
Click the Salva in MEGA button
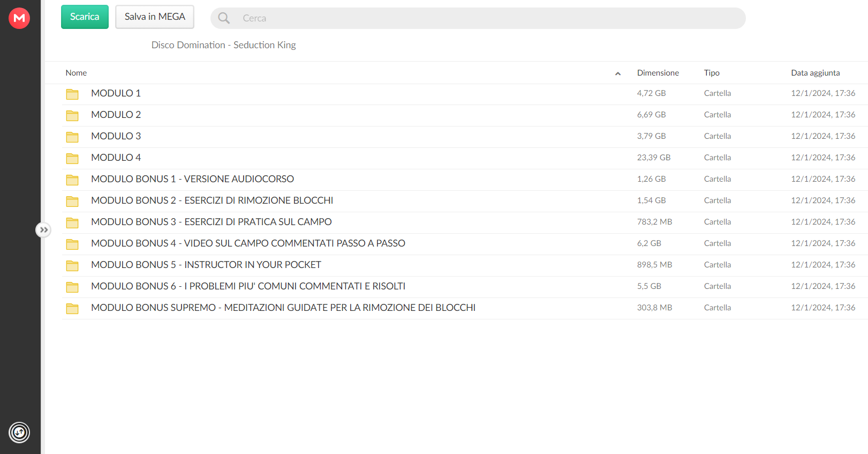tap(155, 17)
